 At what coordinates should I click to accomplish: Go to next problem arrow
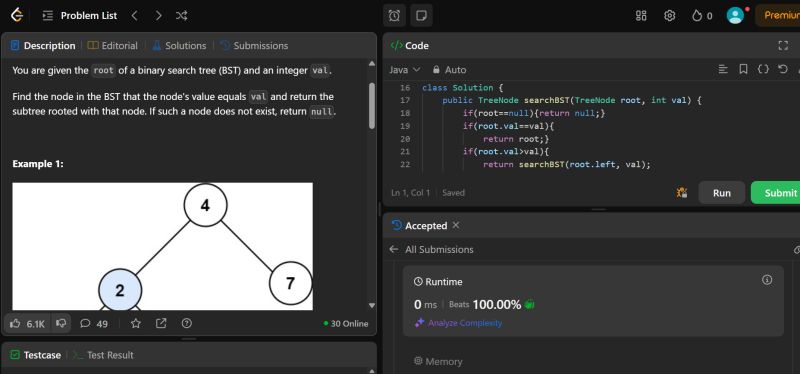(159, 16)
